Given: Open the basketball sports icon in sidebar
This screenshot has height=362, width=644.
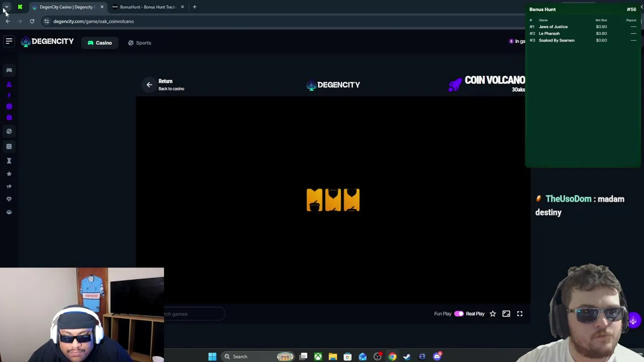Looking at the screenshot, I should [x=9, y=131].
